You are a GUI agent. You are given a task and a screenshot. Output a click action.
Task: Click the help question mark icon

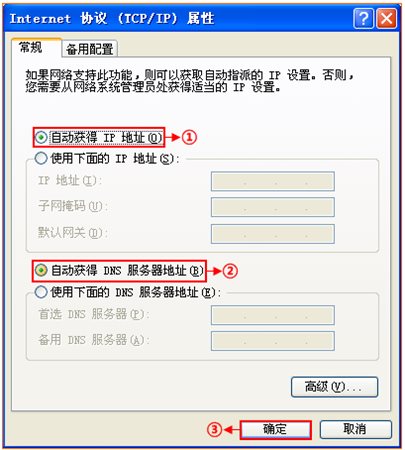point(363,18)
